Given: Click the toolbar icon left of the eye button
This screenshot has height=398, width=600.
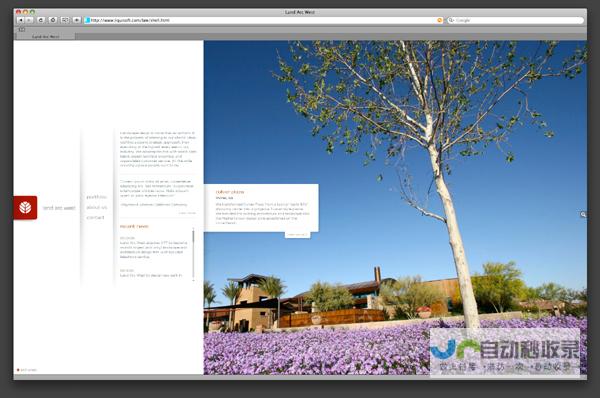Looking at the screenshot, I should point(65,20).
